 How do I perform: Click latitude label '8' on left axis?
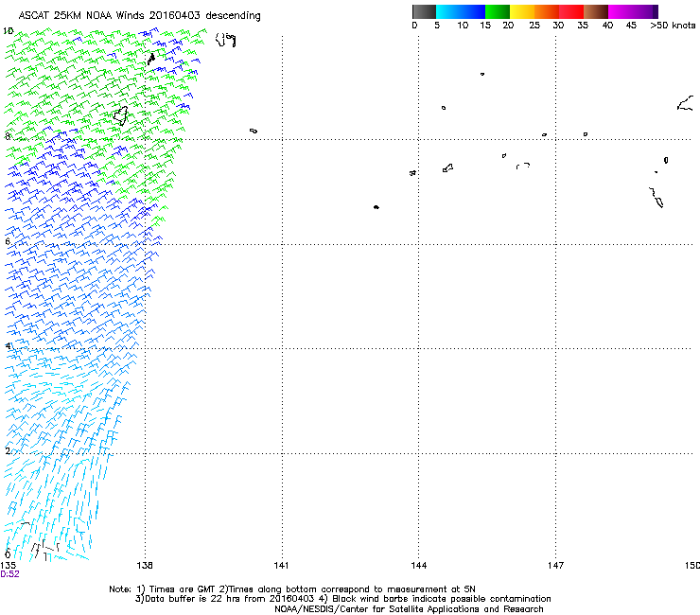coord(8,136)
